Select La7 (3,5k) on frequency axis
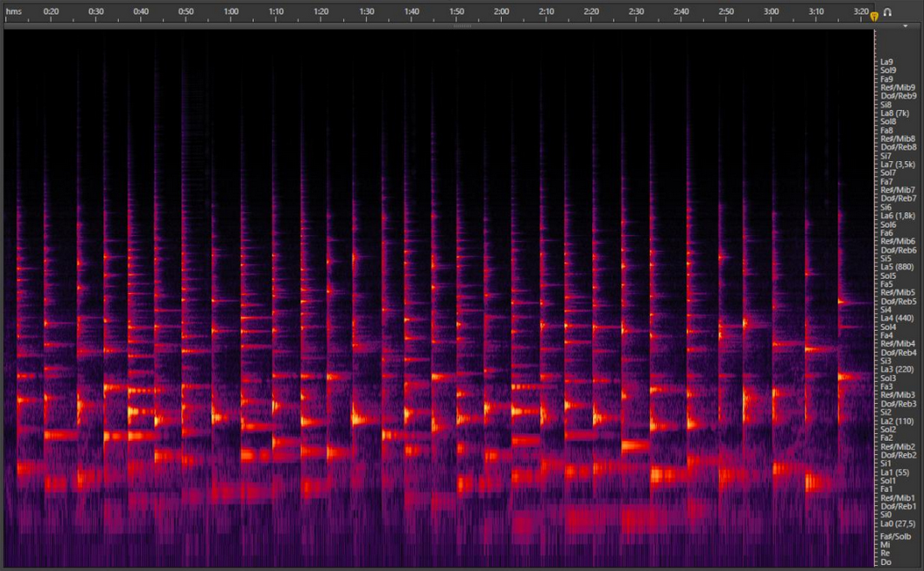The image size is (924, 571). point(898,165)
